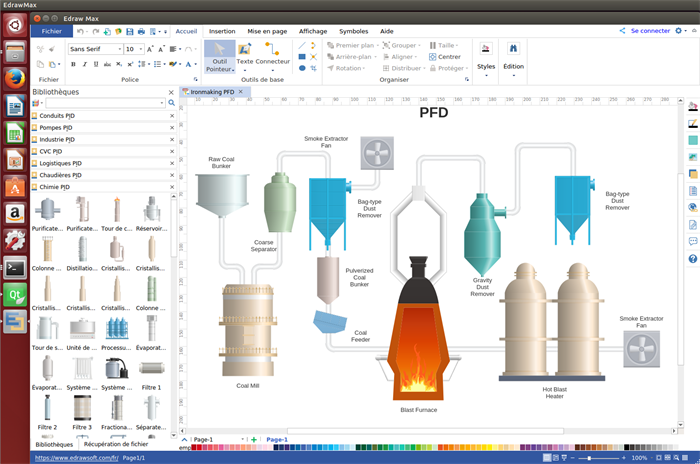Toggle bold text formatting
700x464 pixels.
coord(73,64)
